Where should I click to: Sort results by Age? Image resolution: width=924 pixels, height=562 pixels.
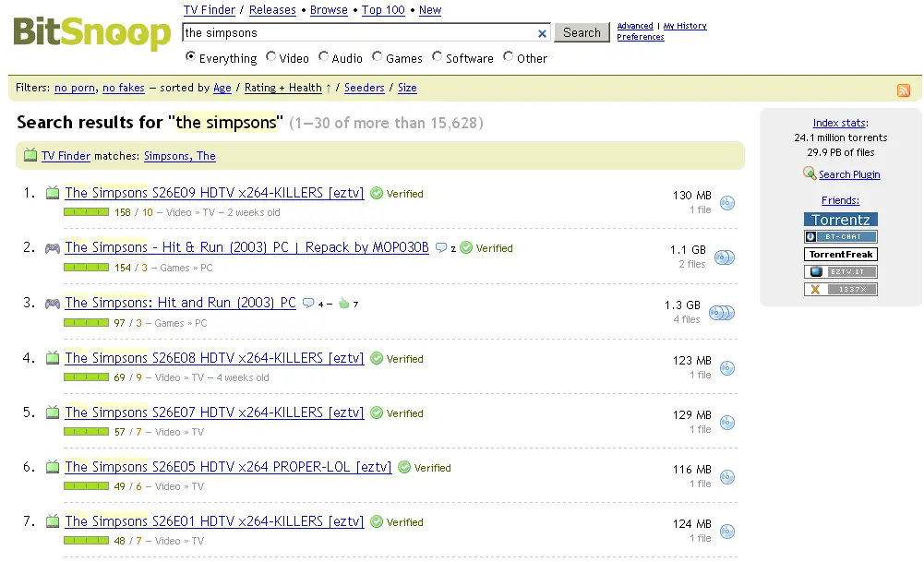coord(222,88)
